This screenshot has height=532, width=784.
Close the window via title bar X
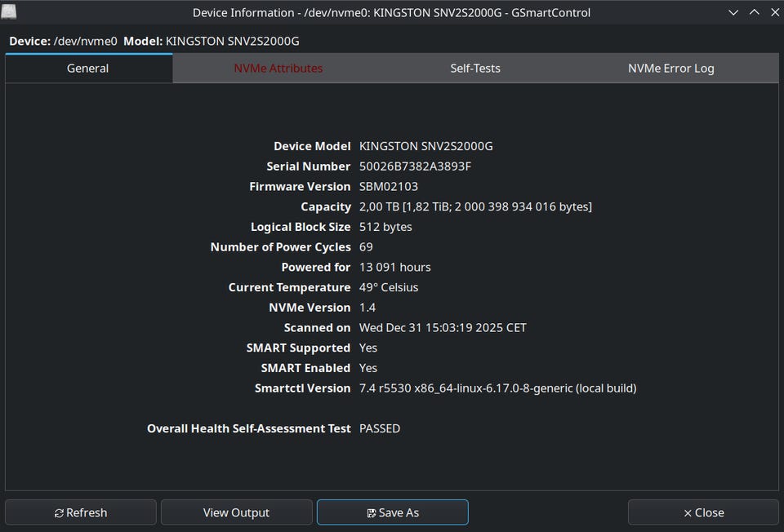(774, 12)
